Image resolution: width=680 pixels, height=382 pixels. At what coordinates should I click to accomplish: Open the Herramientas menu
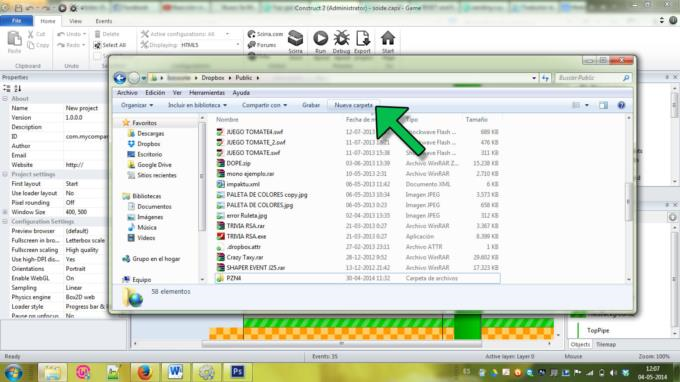point(207,93)
